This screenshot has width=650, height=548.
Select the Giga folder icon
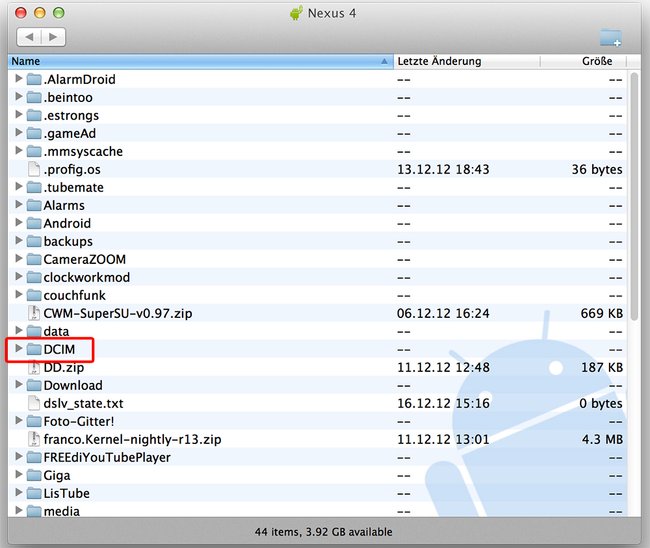click(34, 475)
